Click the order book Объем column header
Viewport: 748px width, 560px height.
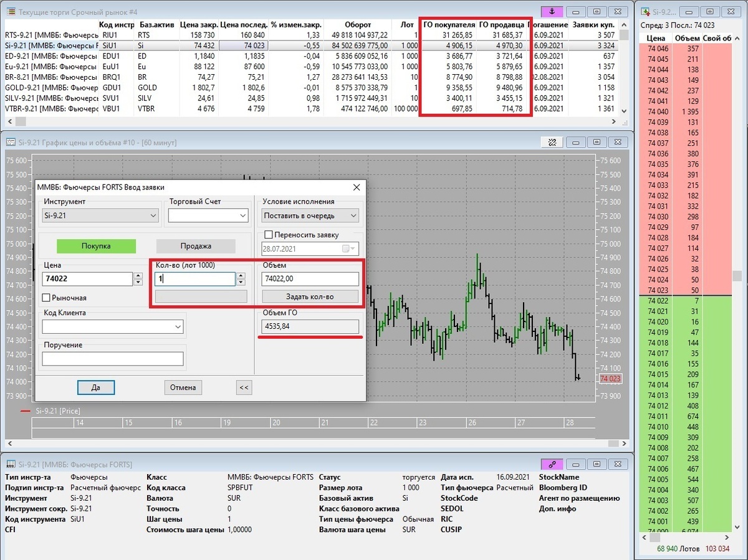tap(688, 38)
